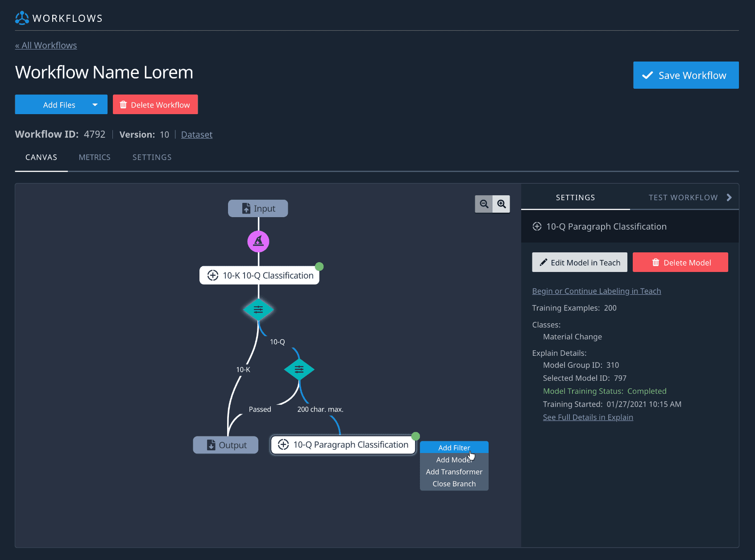Viewport: 755px width, 560px height.
Task: Choose Close Branch from the context menu
Action: [454, 484]
